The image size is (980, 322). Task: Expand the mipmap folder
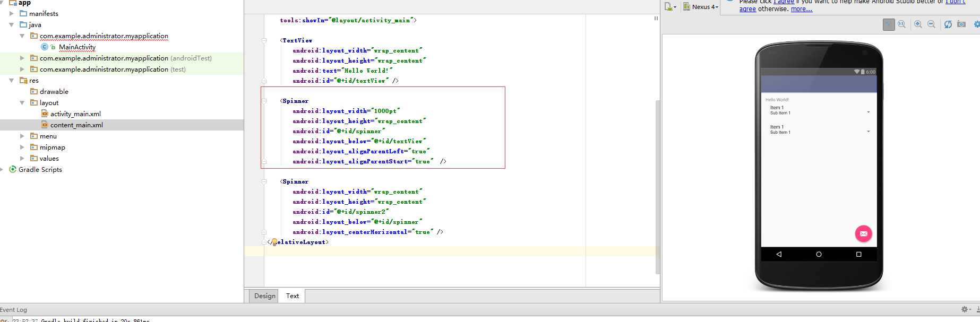[x=22, y=147]
